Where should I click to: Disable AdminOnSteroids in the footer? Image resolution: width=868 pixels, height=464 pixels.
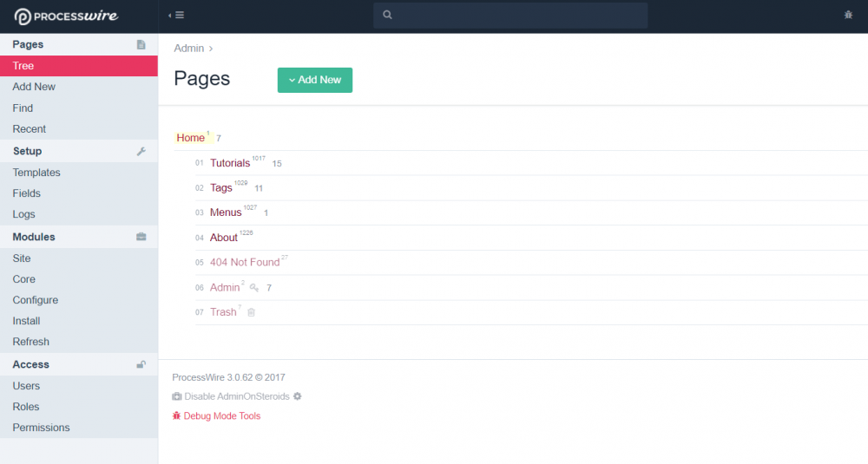pyautogui.click(x=236, y=396)
